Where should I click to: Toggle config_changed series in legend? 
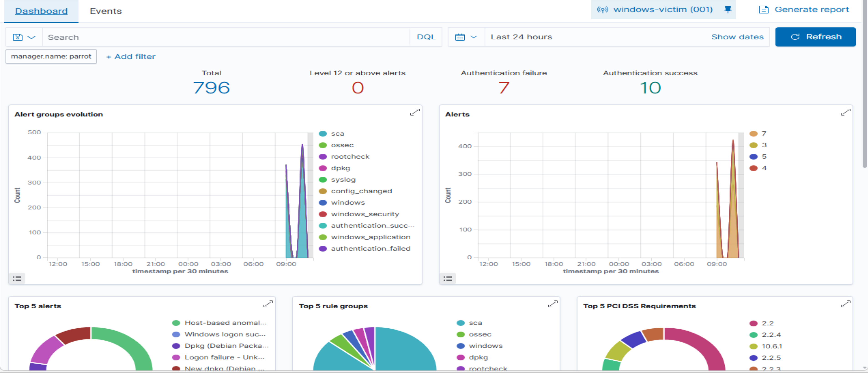click(x=361, y=191)
